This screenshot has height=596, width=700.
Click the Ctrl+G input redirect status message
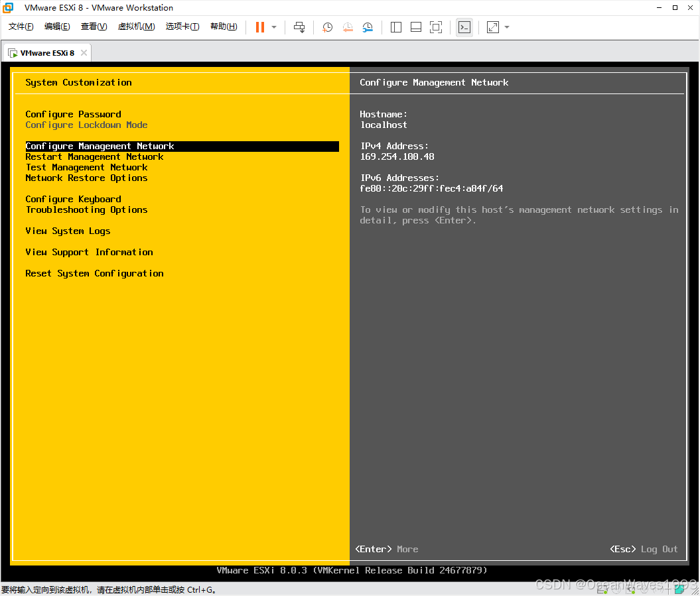[x=109, y=590]
